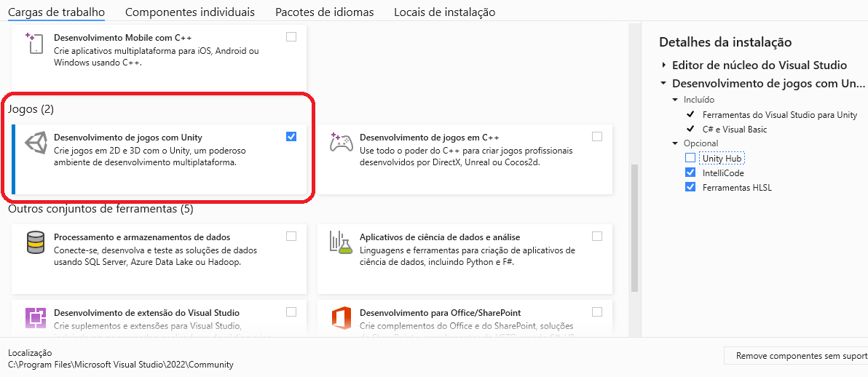Image resolution: width=868 pixels, height=377 pixels.
Task: Open Locais de instalação tab
Action: point(444,12)
